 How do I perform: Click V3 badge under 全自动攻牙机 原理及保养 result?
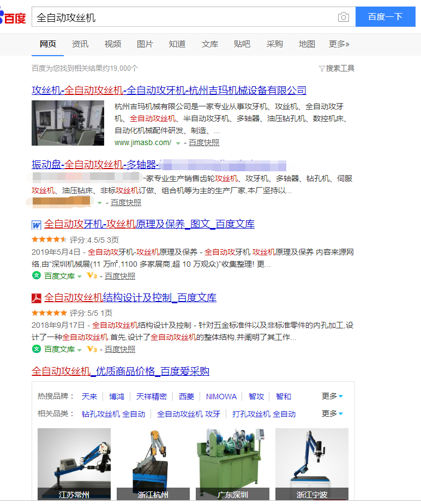click(x=92, y=276)
